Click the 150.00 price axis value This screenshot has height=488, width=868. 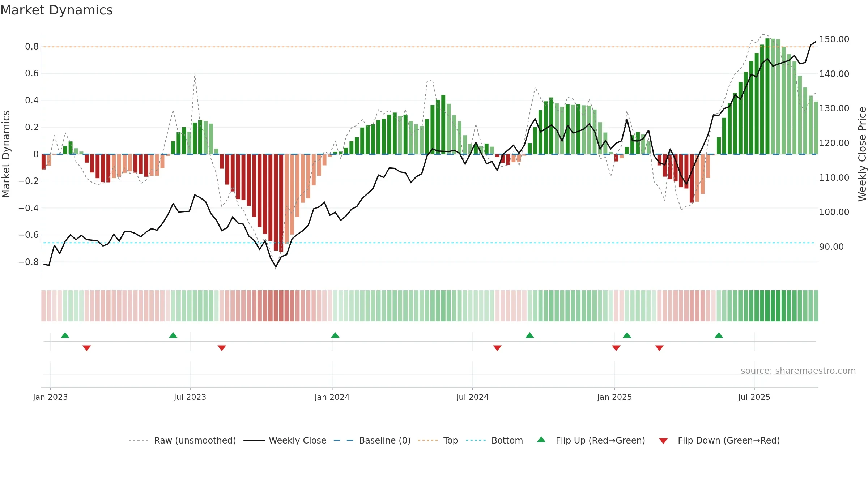[834, 39]
